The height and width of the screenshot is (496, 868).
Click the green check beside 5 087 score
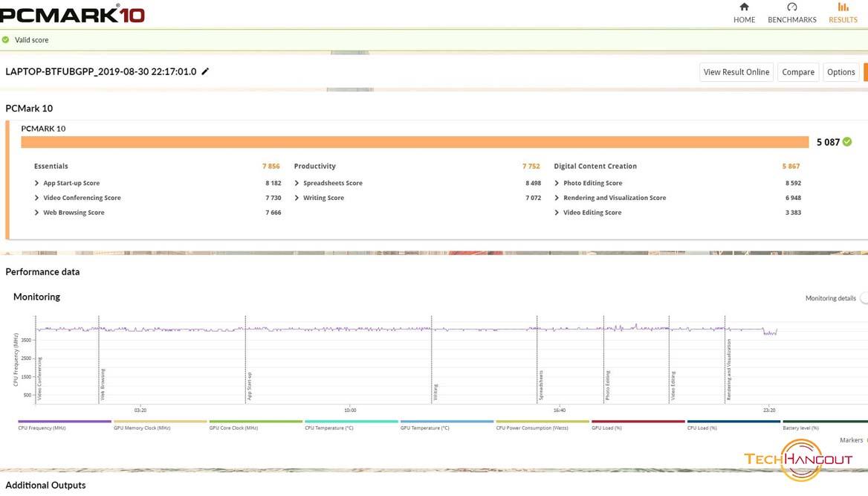pos(847,142)
